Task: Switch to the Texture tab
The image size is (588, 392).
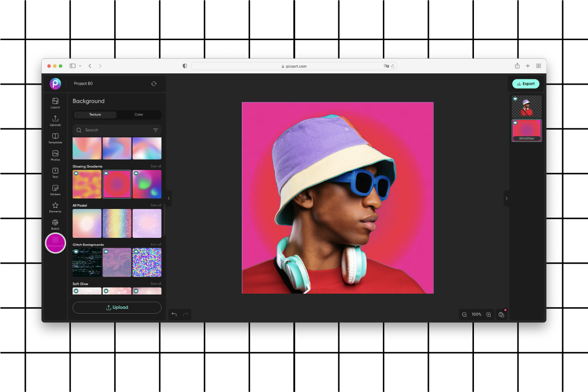Action: pos(94,115)
